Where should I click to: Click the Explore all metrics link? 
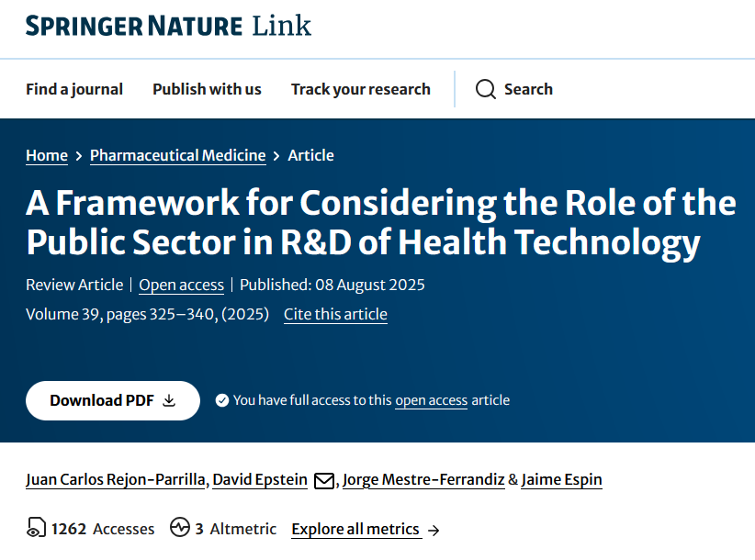coord(355,529)
